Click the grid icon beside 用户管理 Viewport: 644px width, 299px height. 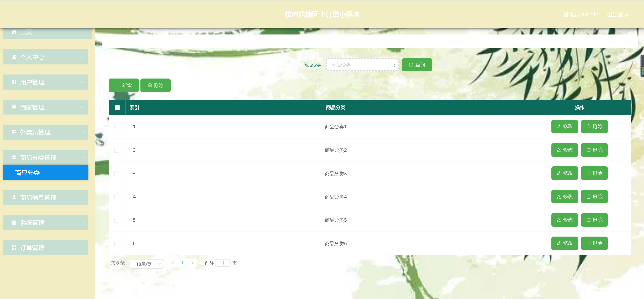[14, 82]
